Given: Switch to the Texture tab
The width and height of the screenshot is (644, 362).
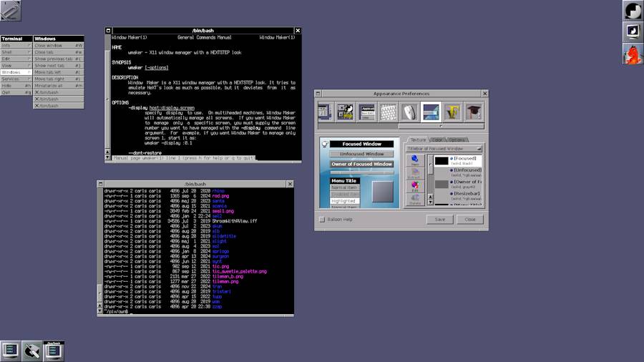Looking at the screenshot, I should click(418, 140).
